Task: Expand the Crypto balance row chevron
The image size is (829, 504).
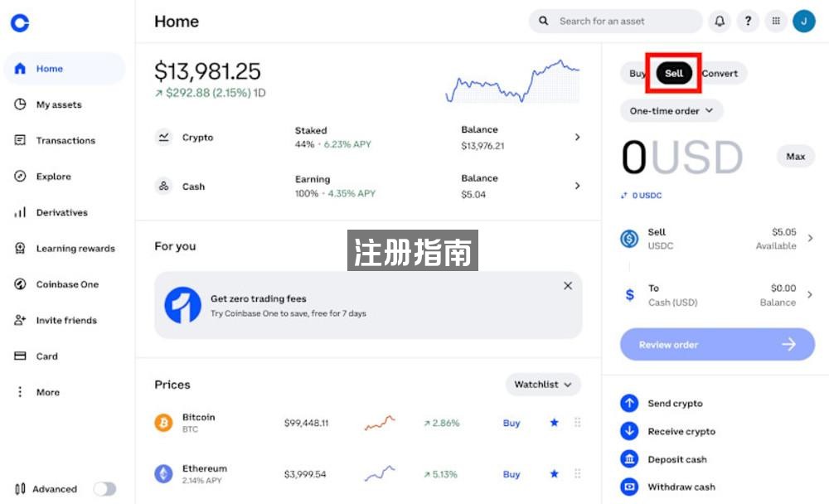Action: [x=577, y=137]
